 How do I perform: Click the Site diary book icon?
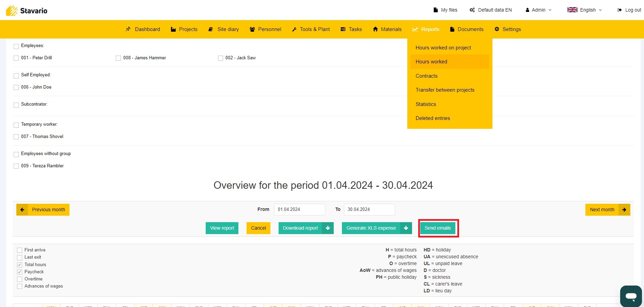(211, 29)
